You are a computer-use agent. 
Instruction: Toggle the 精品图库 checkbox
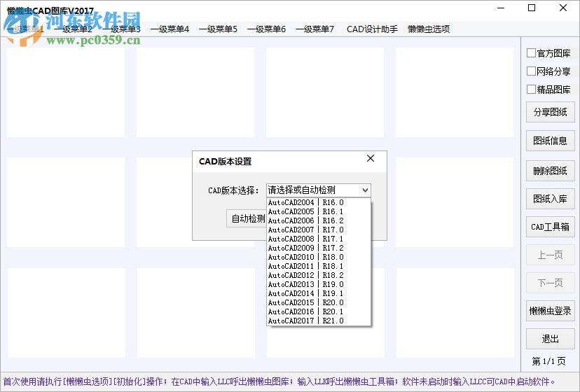531,89
